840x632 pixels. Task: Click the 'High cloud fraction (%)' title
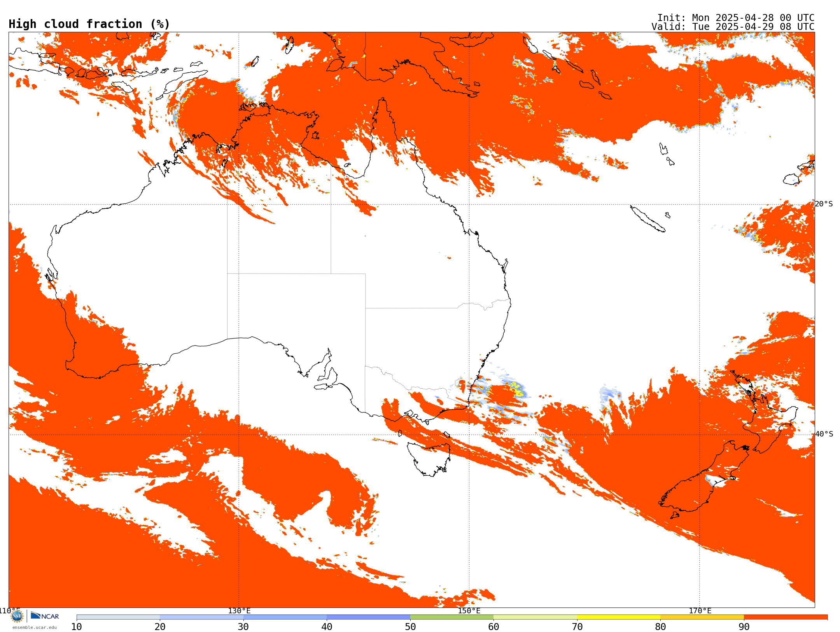89,24
